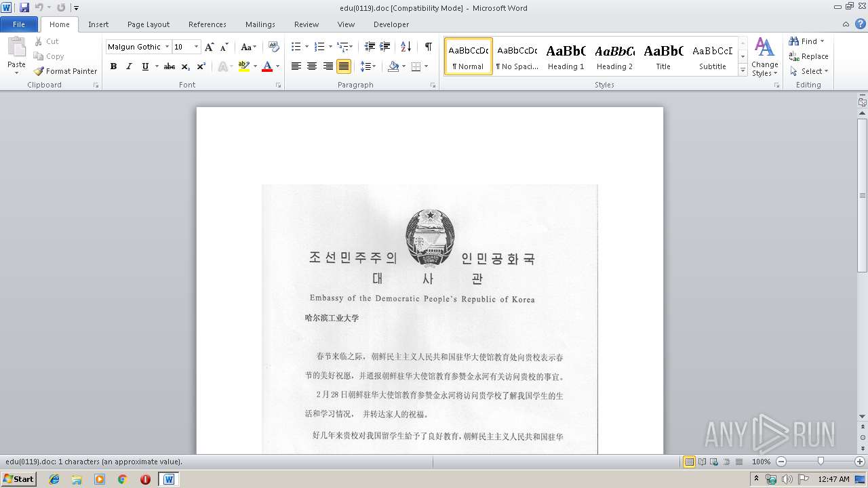This screenshot has width=868, height=488.
Task: Open Internet Explorer from taskbar
Action: 54,479
